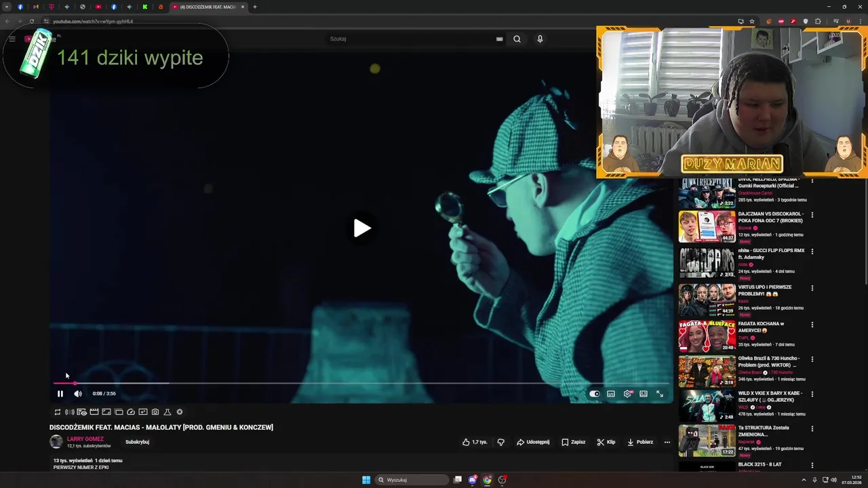Image resolution: width=868 pixels, height=488 pixels.
Task: Click the Pobierz download button
Action: (640, 442)
